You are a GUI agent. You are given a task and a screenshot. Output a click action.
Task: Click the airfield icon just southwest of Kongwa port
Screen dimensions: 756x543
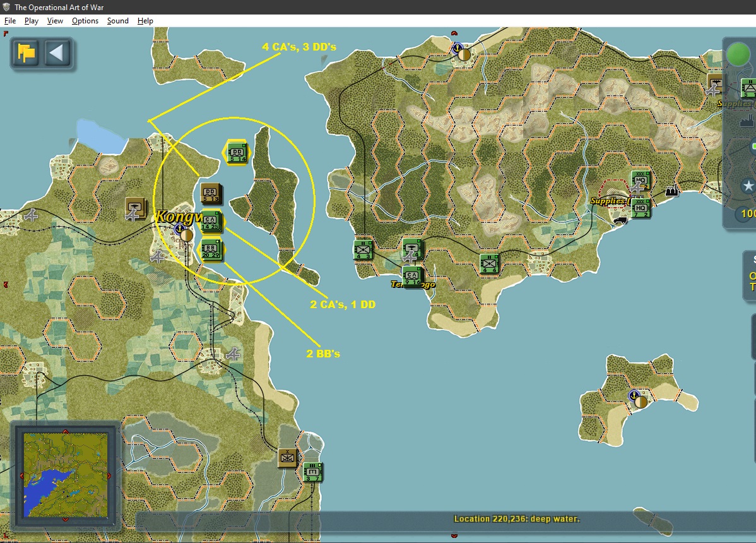(x=157, y=256)
